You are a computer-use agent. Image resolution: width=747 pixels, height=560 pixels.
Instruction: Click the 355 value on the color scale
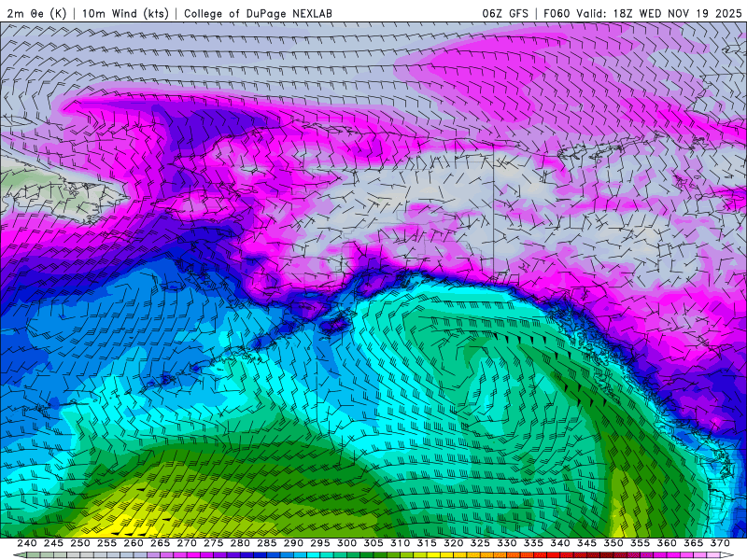(641, 543)
